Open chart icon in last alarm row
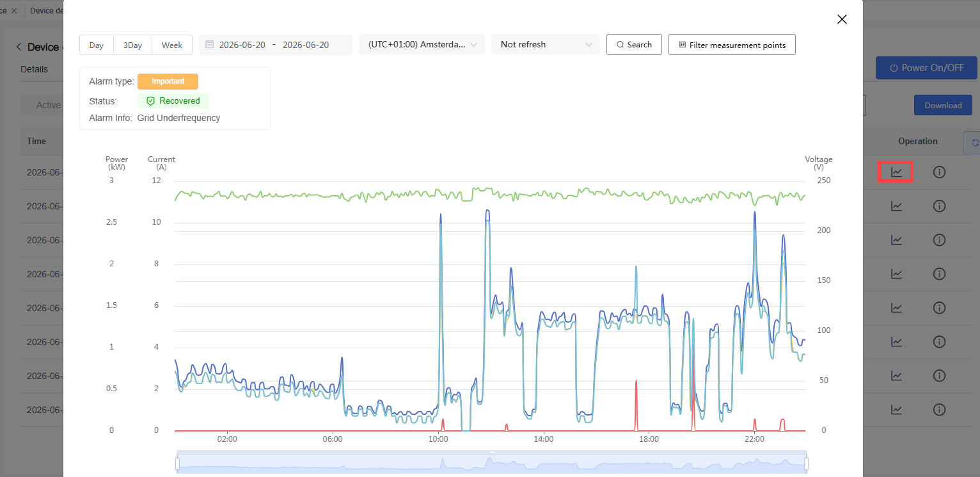Viewport: 980px width, 477px height. (896, 409)
